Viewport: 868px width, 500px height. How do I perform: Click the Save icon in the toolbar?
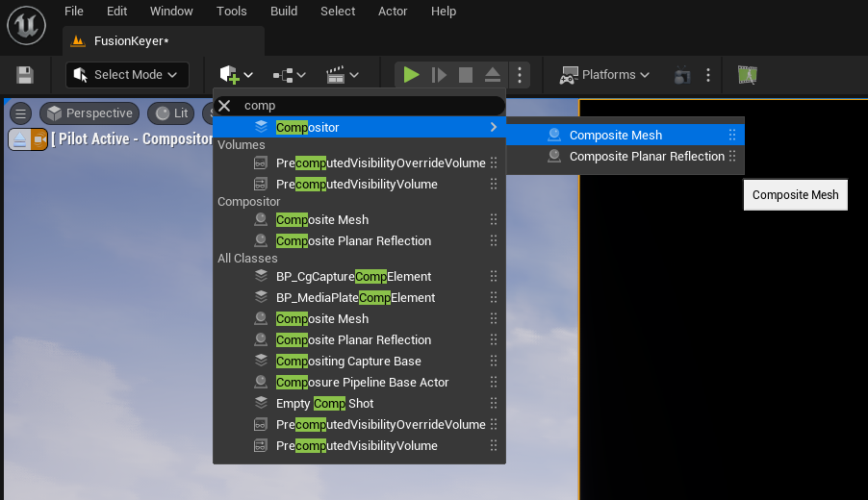pos(25,75)
